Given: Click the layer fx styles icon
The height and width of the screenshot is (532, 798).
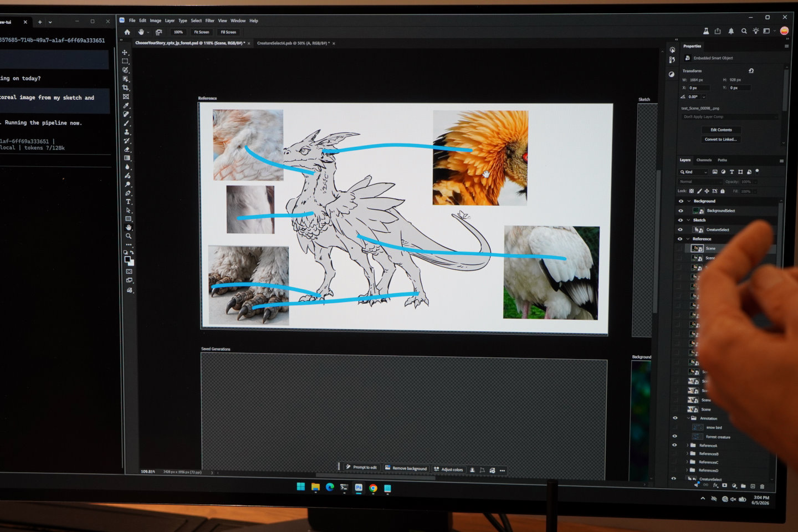Looking at the screenshot, I should (x=715, y=485).
